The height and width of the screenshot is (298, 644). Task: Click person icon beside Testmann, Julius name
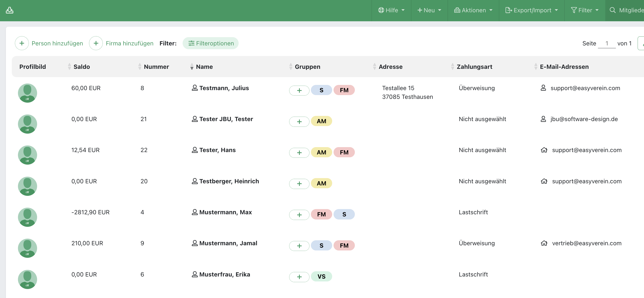[x=195, y=88]
